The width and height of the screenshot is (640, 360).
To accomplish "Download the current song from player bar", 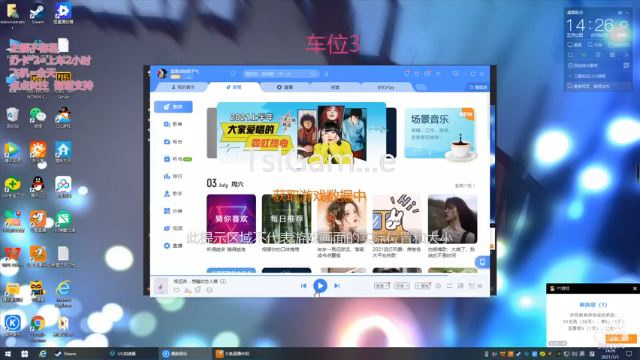I will (187, 290).
